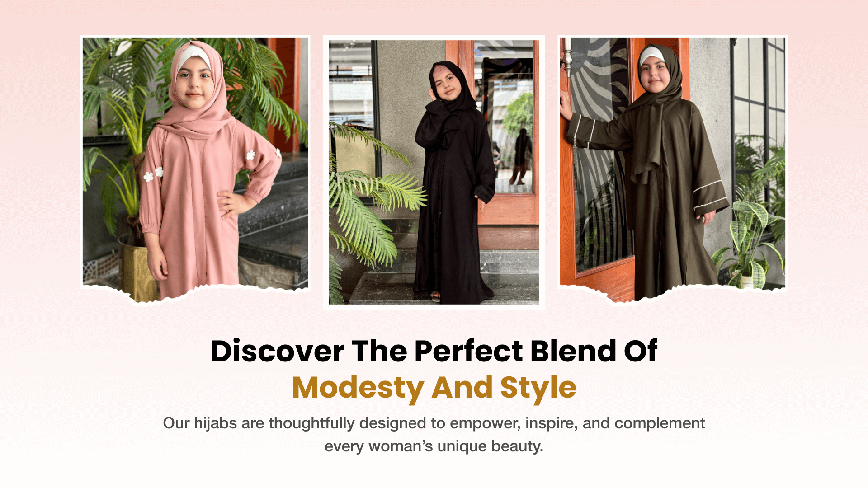Open the olive green abaya photo

[673, 169]
